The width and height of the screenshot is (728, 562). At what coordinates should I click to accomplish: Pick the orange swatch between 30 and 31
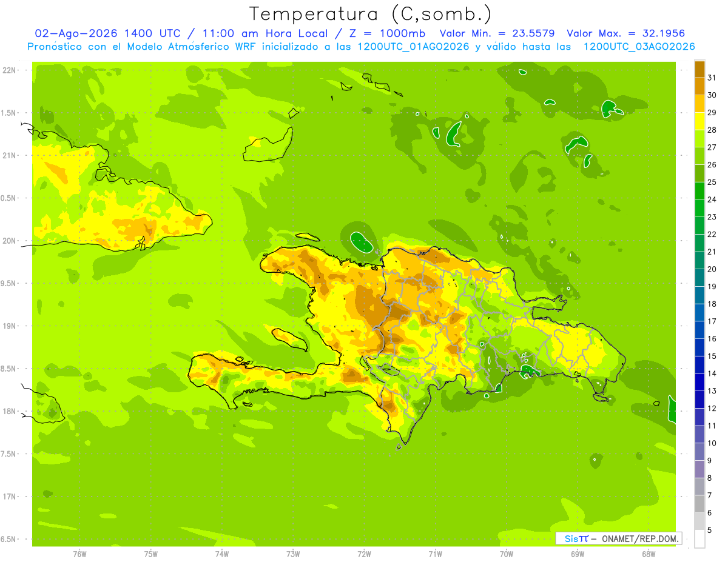point(699,87)
